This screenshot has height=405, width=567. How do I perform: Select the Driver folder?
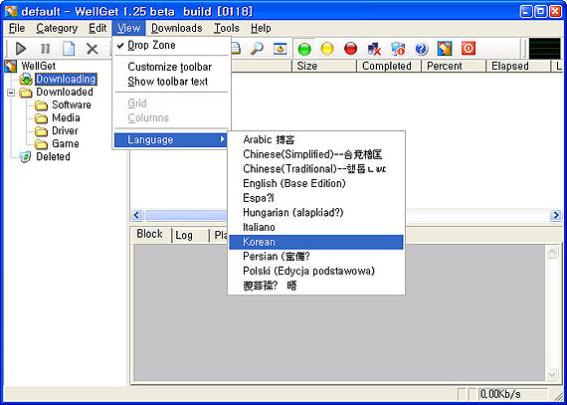coord(65,131)
